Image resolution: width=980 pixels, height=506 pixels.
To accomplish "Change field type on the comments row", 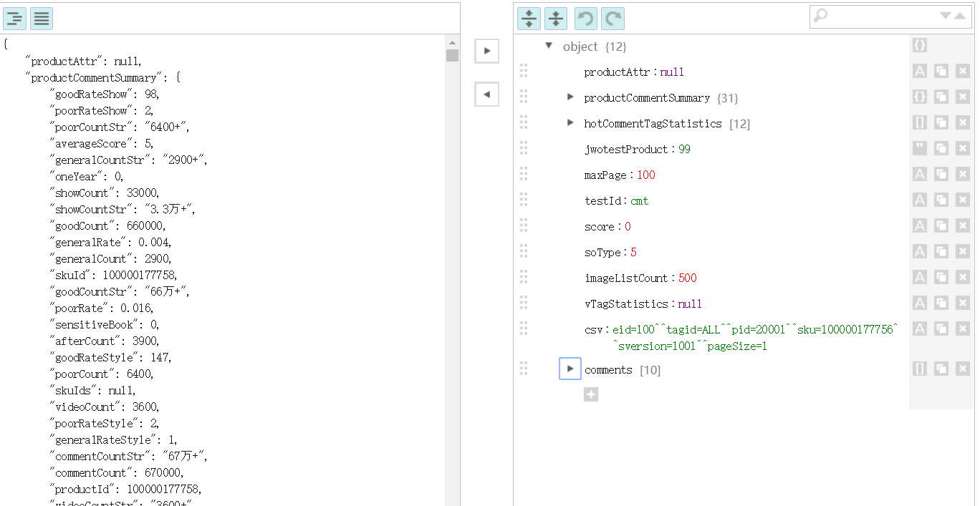I will point(920,369).
